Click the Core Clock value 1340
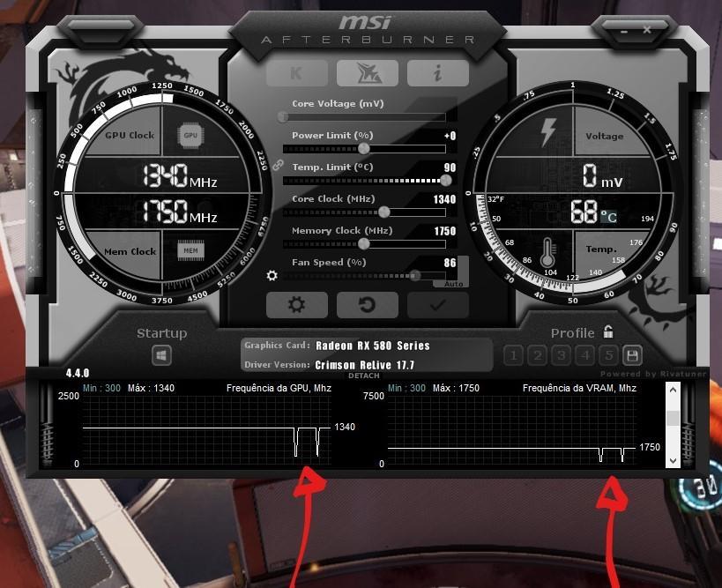 point(444,199)
